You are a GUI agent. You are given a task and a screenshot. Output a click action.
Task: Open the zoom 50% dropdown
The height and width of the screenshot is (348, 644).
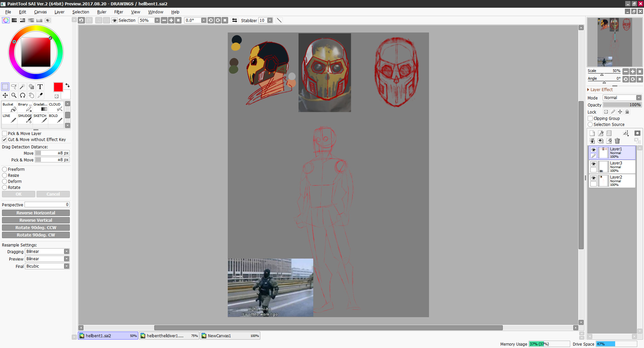point(157,20)
